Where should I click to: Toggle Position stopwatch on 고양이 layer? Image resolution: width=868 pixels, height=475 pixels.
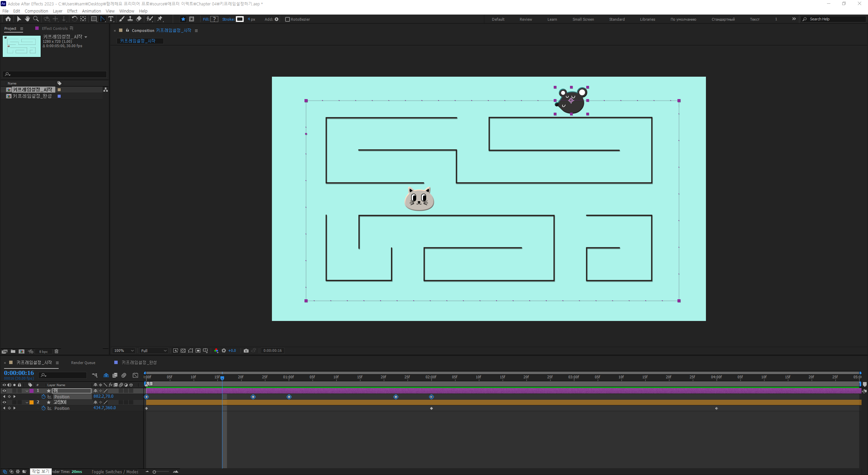(43, 408)
